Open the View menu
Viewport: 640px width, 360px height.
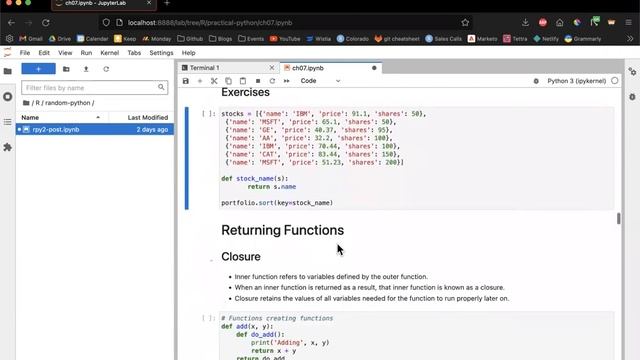coord(65,53)
